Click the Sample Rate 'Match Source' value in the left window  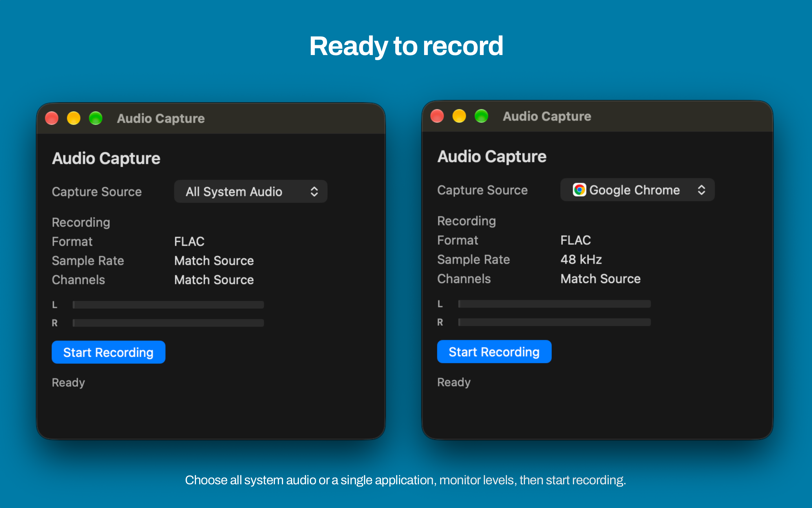pos(214,261)
